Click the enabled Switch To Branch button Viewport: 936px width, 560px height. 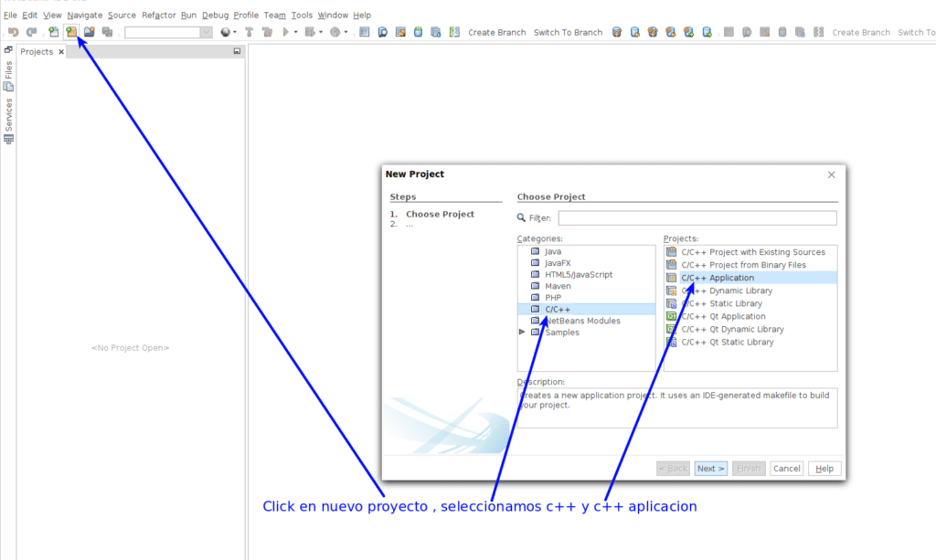click(x=568, y=32)
